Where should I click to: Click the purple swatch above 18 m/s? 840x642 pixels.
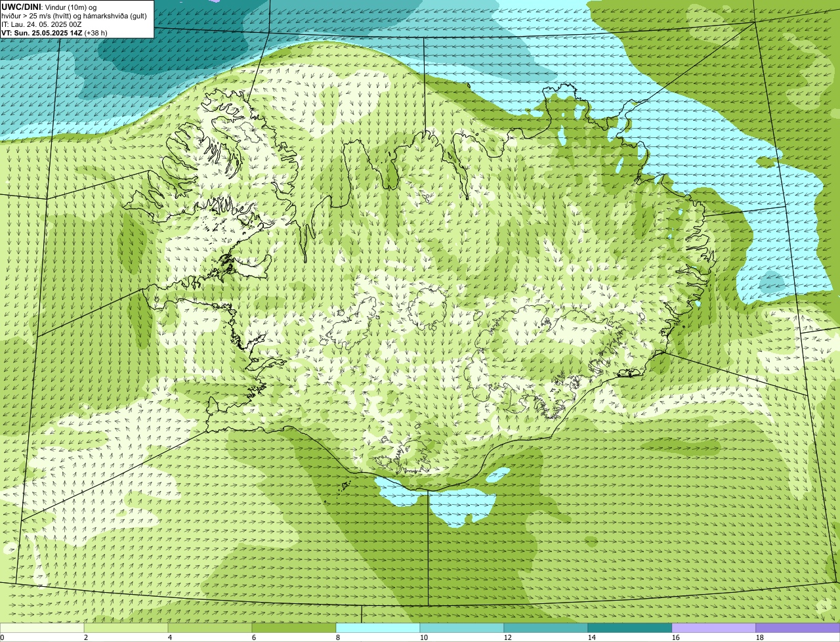[x=798, y=628]
